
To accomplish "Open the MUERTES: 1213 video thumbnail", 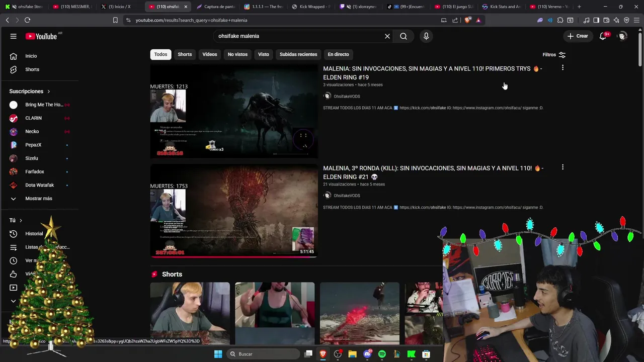I will pos(234,111).
